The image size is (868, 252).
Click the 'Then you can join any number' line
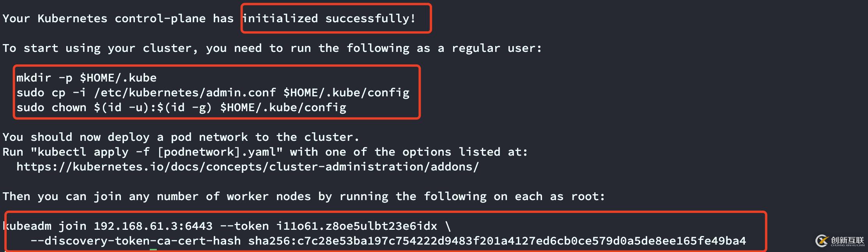(304, 197)
